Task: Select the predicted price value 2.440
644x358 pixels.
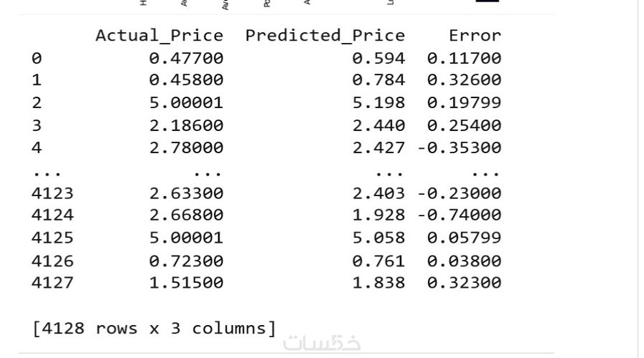Action: (x=378, y=125)
